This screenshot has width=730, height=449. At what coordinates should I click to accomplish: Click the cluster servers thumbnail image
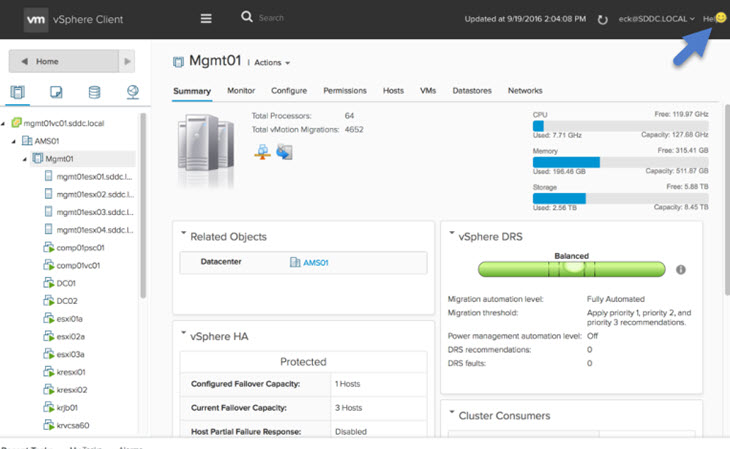206,149
